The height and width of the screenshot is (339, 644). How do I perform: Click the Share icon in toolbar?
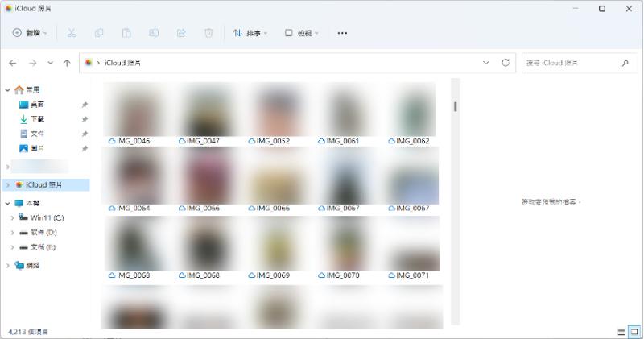pos(181,33)
